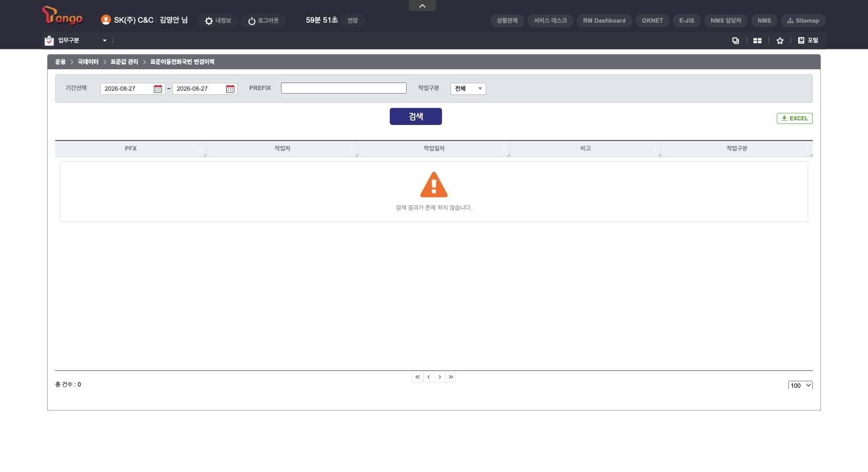
Task: Open the 포털 portal link
Action: pyautogui.click(x=808, y=41)
